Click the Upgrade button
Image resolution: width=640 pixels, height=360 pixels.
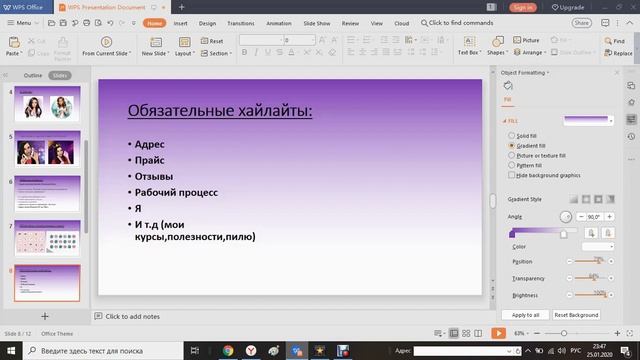(568, 7)
